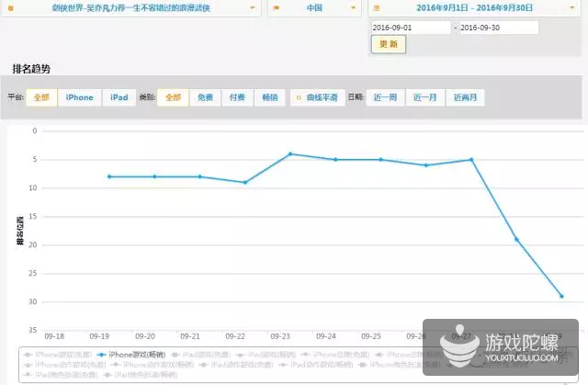Select the iPad platform filter

pos(119,97)
